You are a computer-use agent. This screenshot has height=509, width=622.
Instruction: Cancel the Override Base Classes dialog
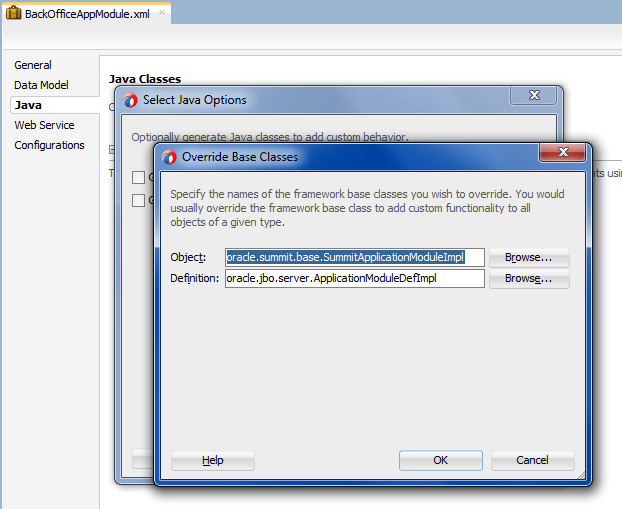tap(532, 460)
